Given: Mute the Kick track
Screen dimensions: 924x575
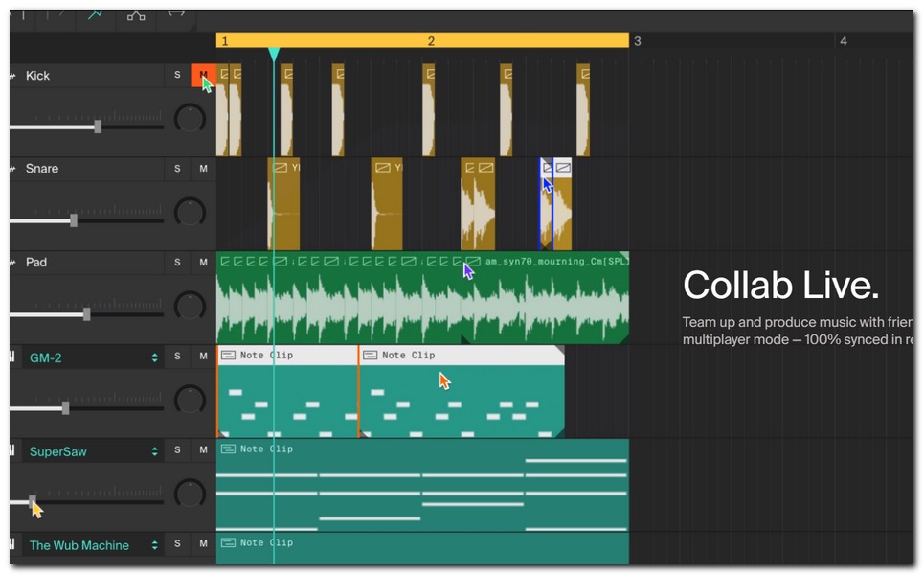Looking at the screenshot, I should point(202,75).
